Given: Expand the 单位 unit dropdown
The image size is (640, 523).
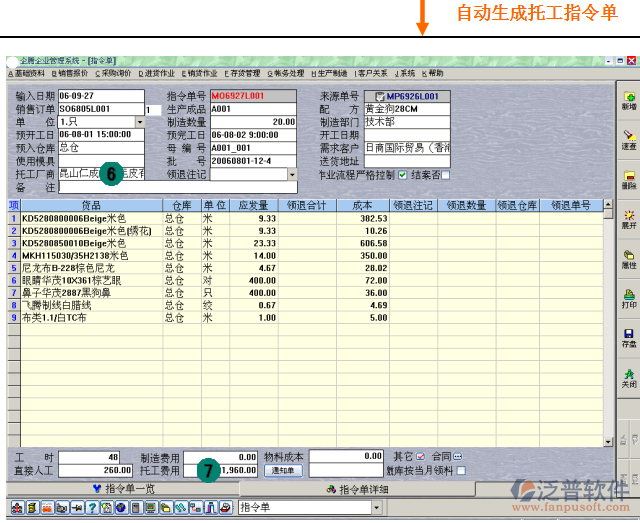Looking at the screenshot, I should (x=139, y=121).
